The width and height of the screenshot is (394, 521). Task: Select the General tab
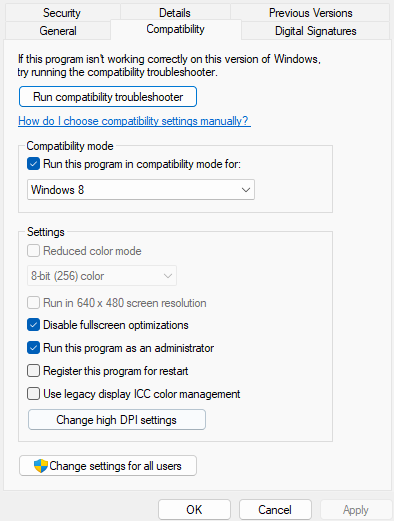tap(58, 31)
